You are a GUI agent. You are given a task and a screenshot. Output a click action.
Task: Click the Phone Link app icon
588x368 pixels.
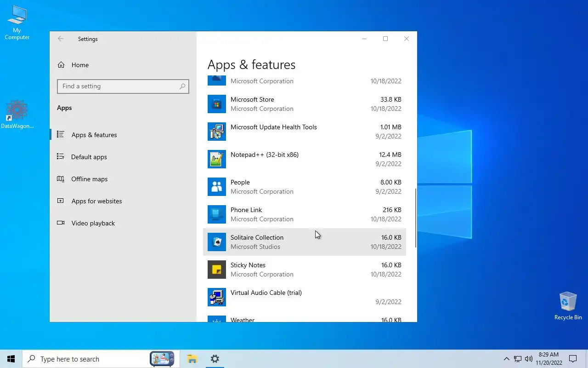[217, 214]
